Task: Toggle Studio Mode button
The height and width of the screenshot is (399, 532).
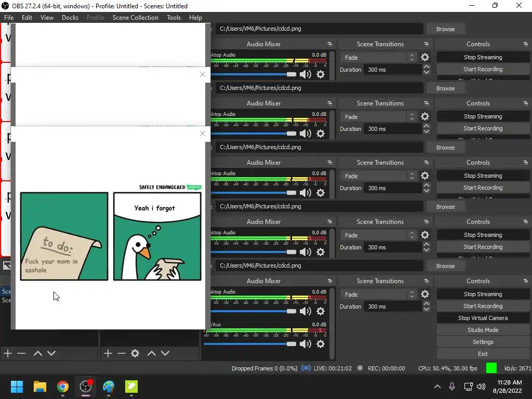Action: [483, 330]
